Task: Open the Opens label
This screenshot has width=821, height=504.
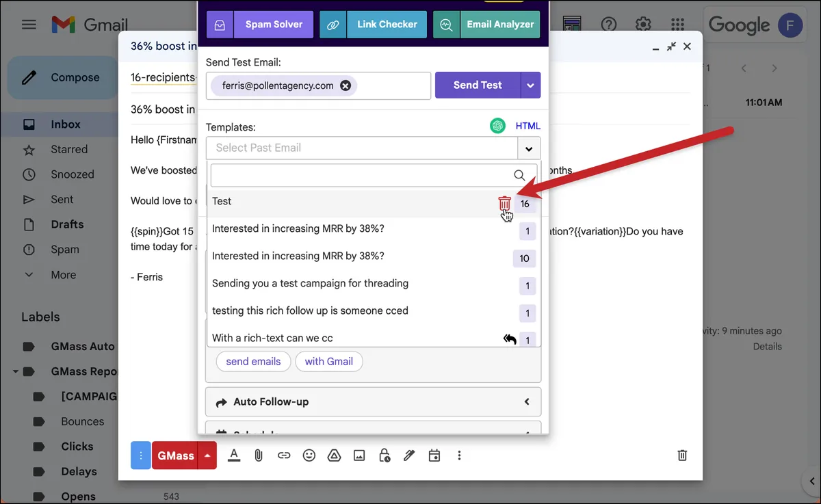Action: tap(78, 496)
